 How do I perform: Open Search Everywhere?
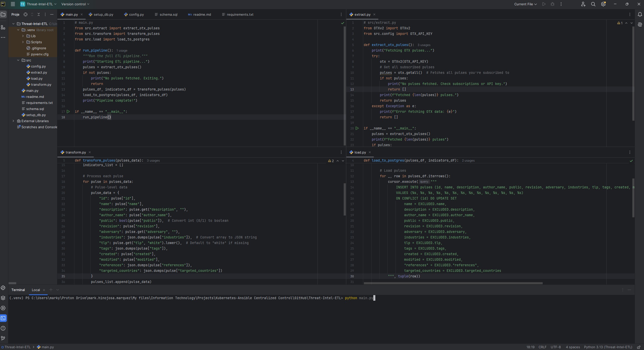click(x=593, y=4)
